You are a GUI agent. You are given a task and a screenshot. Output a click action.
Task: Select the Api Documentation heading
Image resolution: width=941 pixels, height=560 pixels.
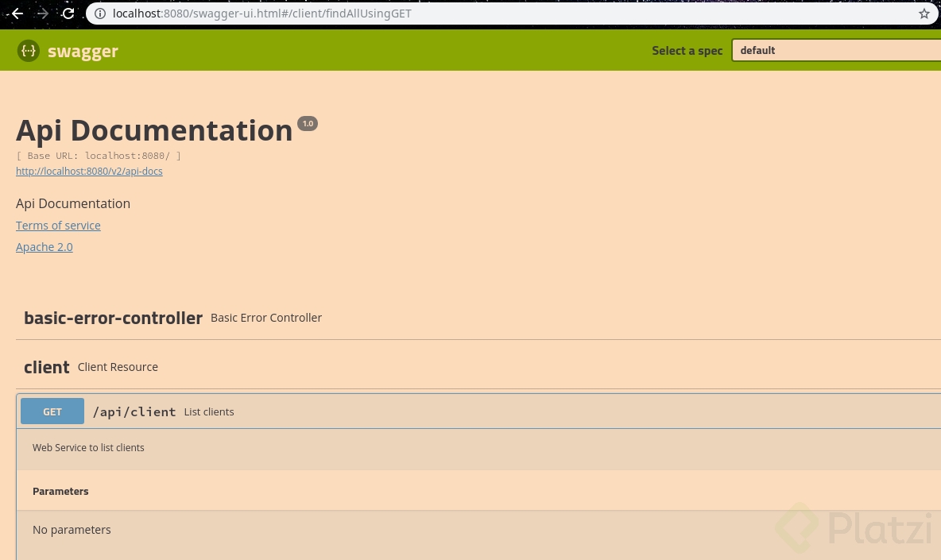click(x=154, y=129)
